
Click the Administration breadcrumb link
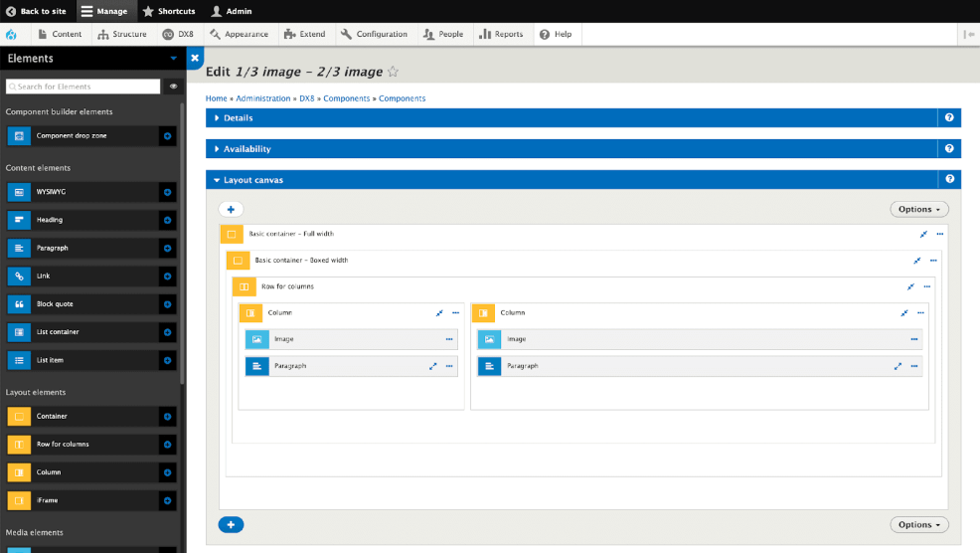click(263, 98)
